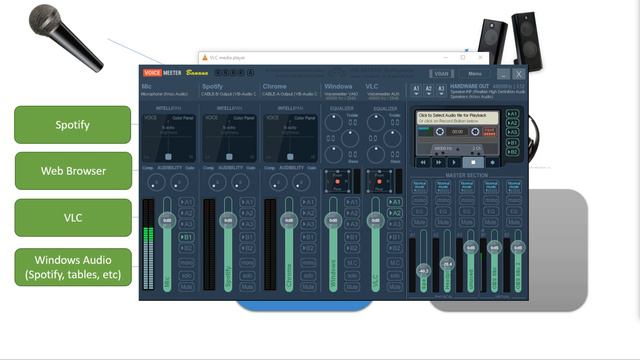Viewport: 640px width, 360px height.
Task: Toggle Mic strip A2 bus routing
Action: click(x=186, y=213)
